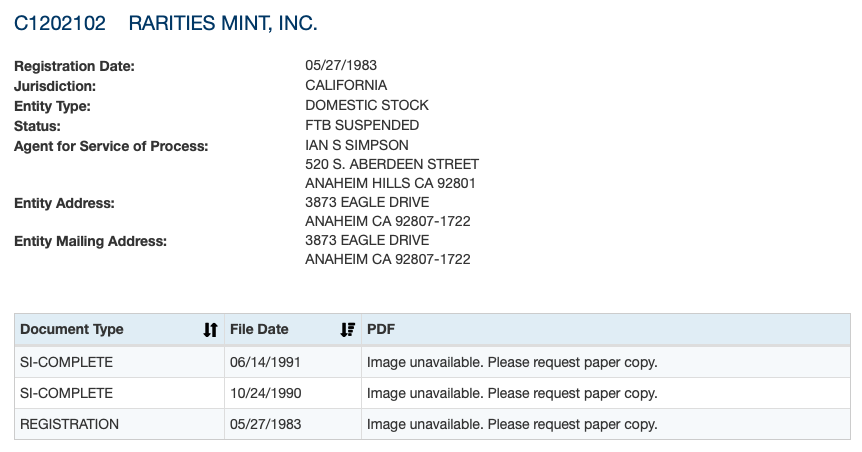Click the FTB SUSPENDED status value
Screen dimensions: 862x452
tap(362, 126)
